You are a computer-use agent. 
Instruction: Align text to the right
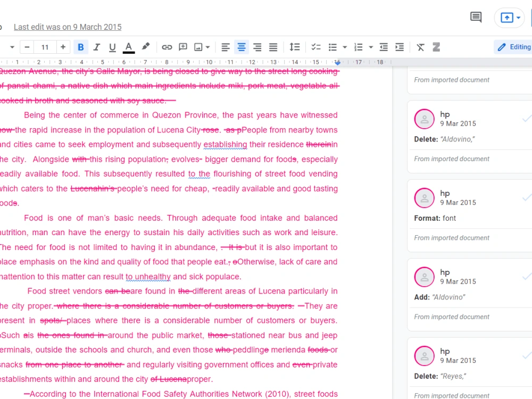click(x=257, y=47)
